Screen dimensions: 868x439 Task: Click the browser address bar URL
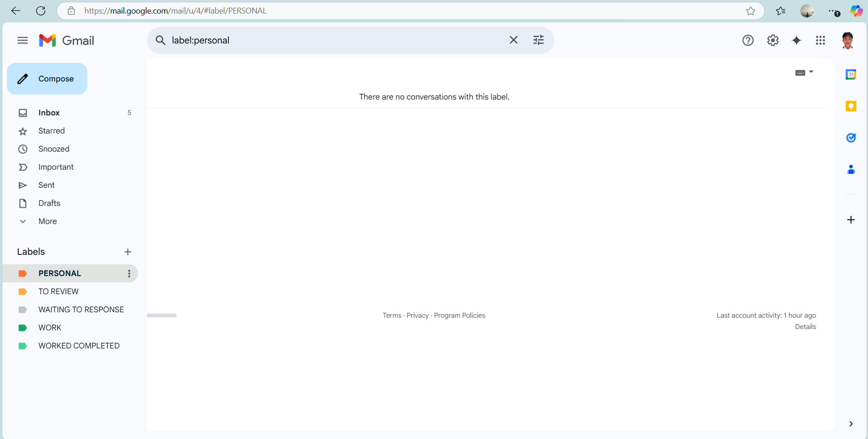[x=176, y=11]
